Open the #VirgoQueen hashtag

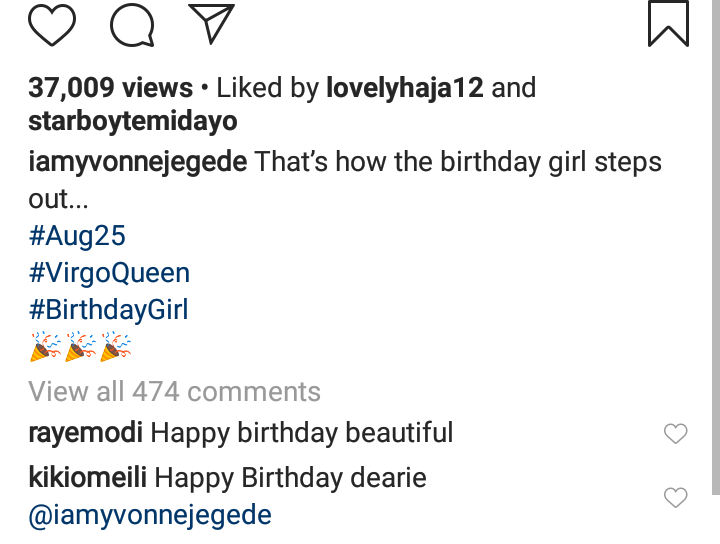pos(109,273)
